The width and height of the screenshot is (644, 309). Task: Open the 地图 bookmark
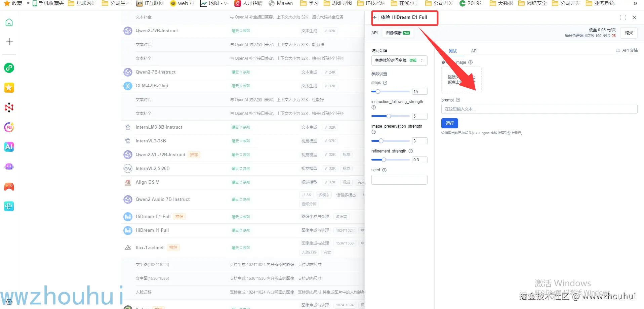click(214, 3)
